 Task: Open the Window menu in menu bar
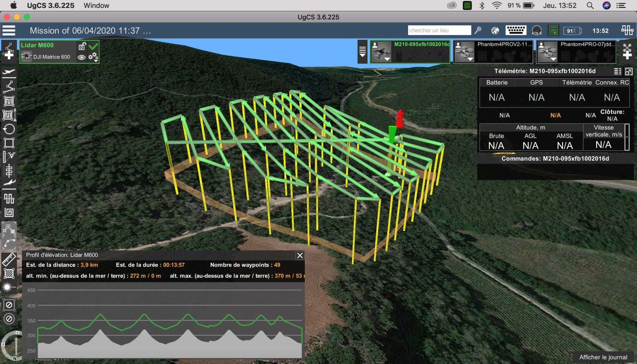pyautogui.click(x=96, y=5)
